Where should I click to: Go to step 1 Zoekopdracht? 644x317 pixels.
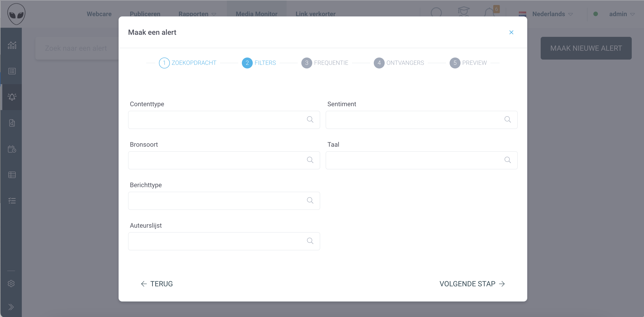pyautogui.click(x=188, y=63)
